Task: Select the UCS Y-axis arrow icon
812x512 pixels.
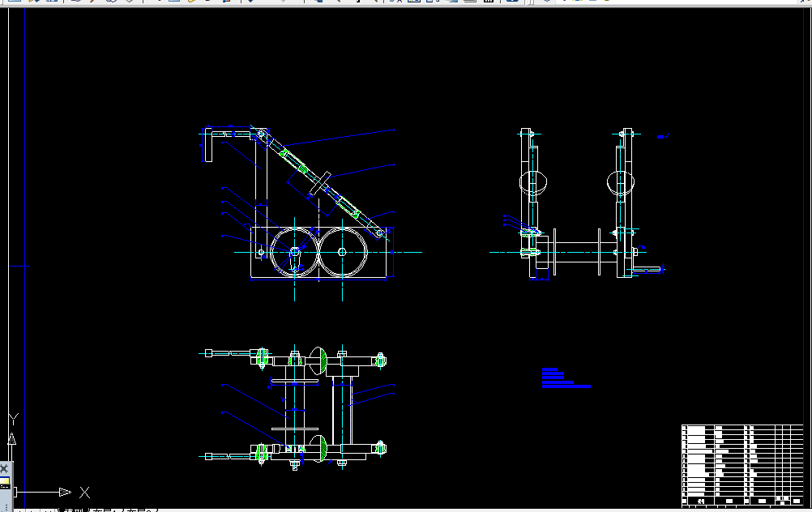Action: point(11,439)
